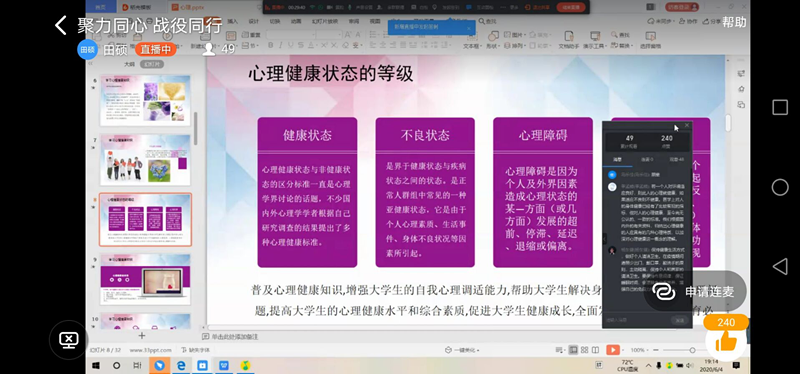Switch to slide sorter grid view
Viewport: 800px width, 374px height.
[584, 350]
